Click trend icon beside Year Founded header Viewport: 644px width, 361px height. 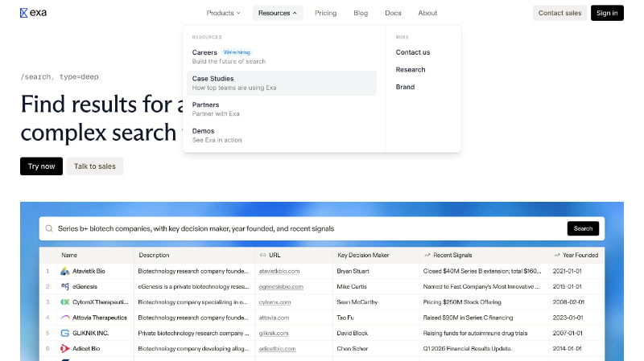[x=557, y=255]
